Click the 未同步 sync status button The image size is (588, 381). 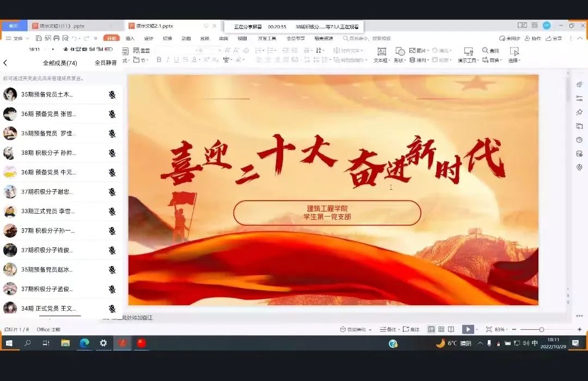click(510, 38)
